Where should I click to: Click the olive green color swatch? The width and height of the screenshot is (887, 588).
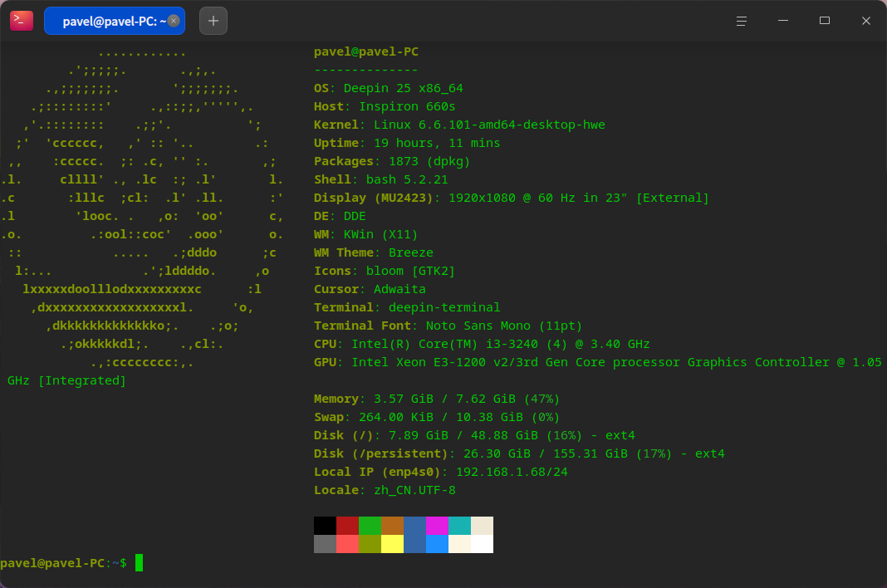(x=370, y=544)
